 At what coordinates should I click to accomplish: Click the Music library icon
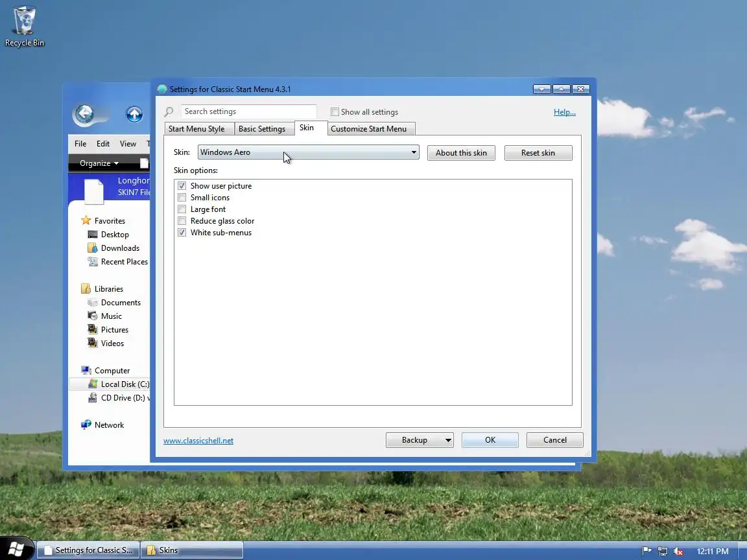click(x=93, y=316)
